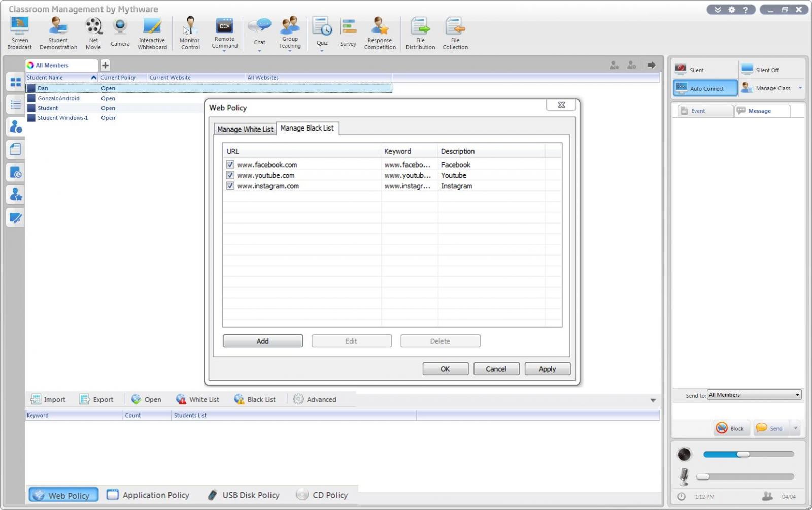Switch to the Manage White List tab
This screenshot has width=812, height=510.
[x=245, y=129]
